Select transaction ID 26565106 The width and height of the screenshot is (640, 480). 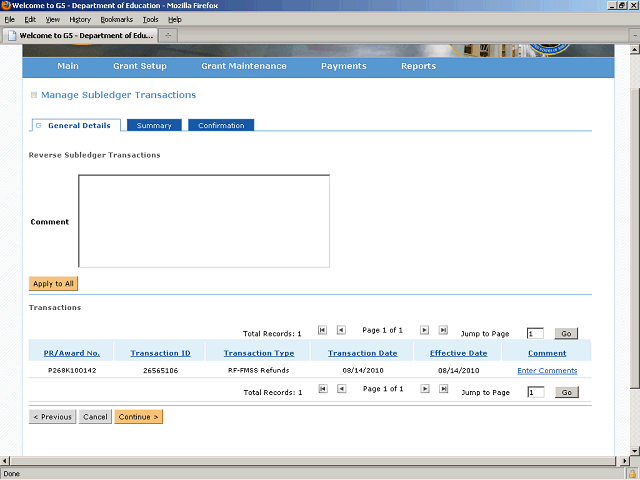pyautogui.click(x=160, y=371)
